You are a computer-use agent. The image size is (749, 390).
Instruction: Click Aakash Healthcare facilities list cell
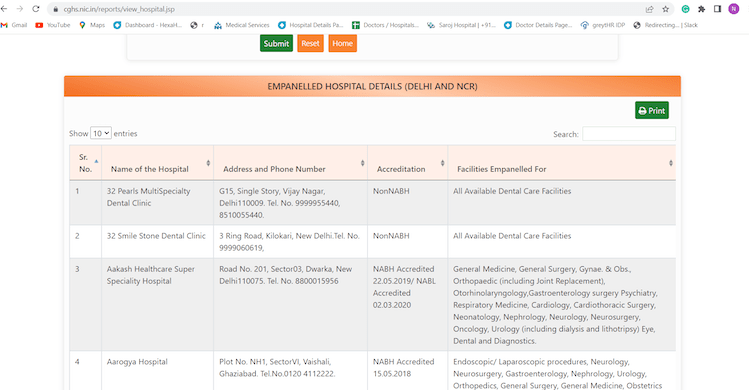click(x=562, y=304)
